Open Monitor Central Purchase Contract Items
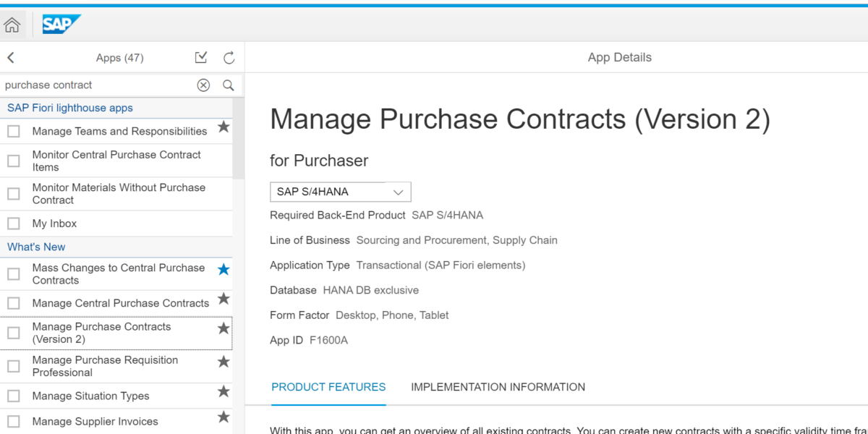The width and height of the screenshot is (868, 434). [x=116, y=161]
